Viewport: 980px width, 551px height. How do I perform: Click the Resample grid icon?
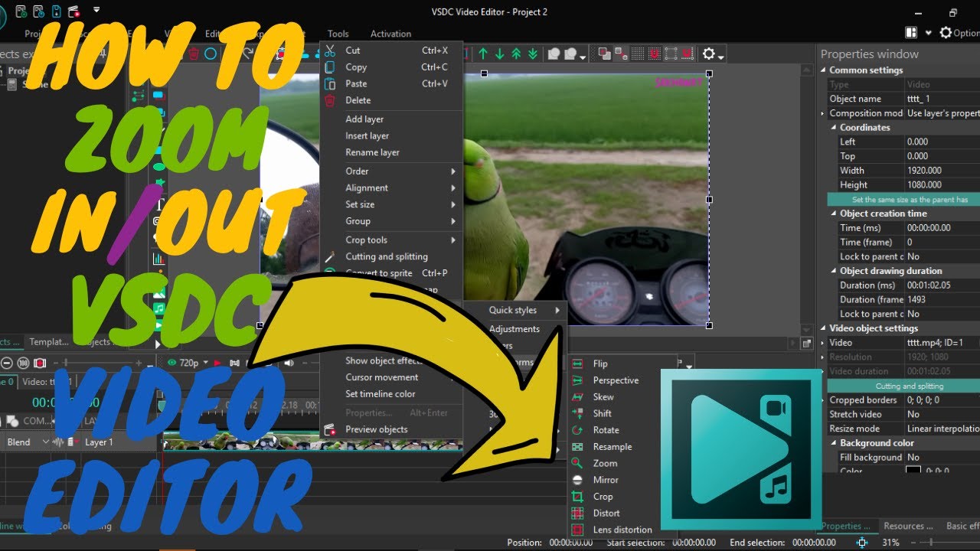578,447
